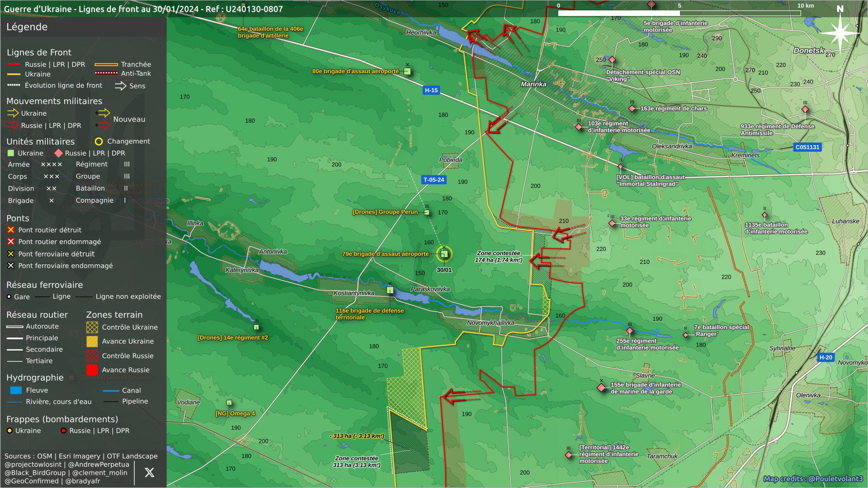The width and height of the screenshot is (868, 488).
Task: Click the Donetsk city label
Action: coord(809,50)
